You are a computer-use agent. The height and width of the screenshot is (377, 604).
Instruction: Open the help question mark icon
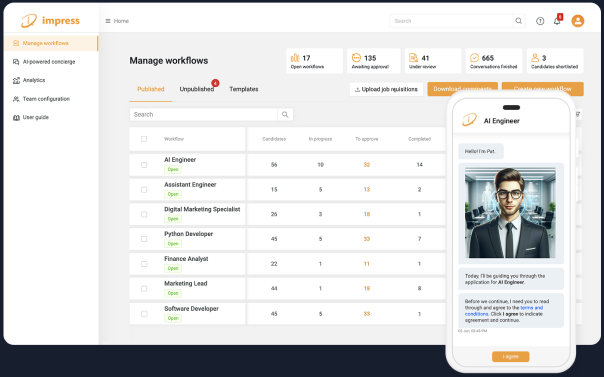540,21
